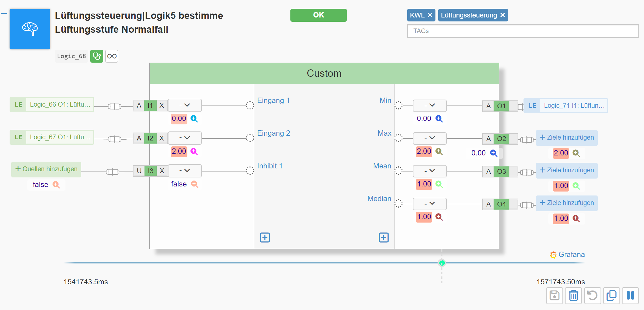Open magnifier beside O3 target value 1.00

(x=576, y=186)
